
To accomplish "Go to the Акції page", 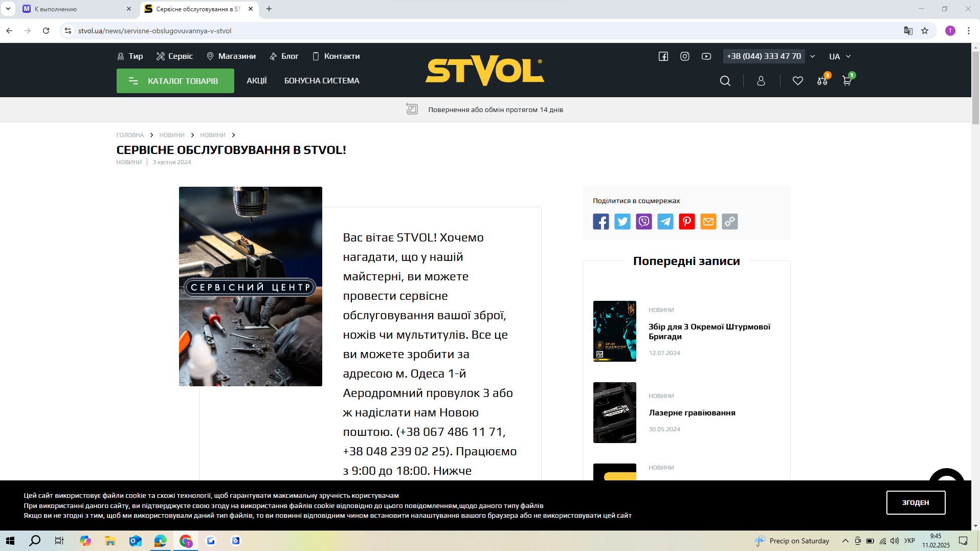I will coord(257,81).
